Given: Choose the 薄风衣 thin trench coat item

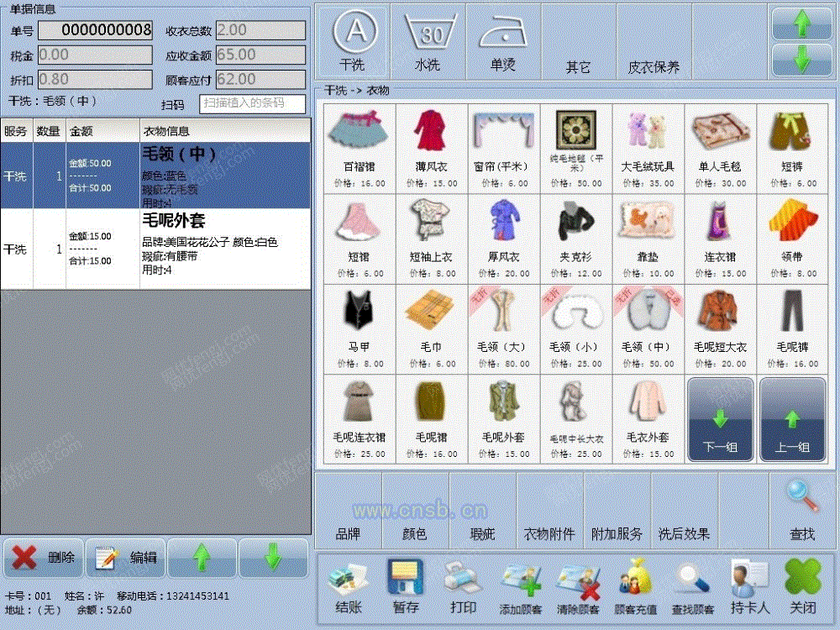Looking at the screenshot, I should (x=432, y=149).
